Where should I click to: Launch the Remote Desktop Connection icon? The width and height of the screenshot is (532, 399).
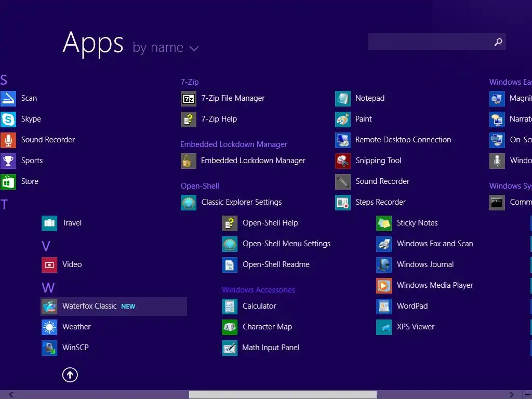pos(343,140)
